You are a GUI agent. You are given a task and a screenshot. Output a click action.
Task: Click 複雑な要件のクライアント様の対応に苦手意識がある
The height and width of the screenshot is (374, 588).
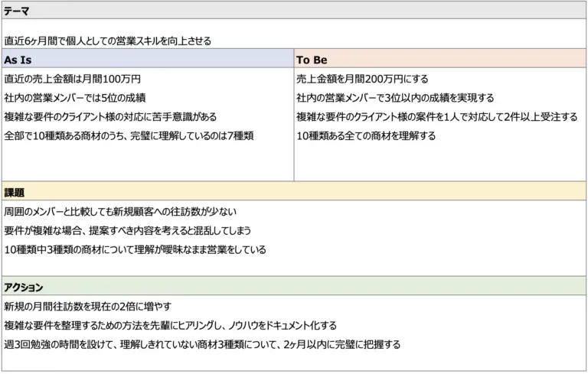[110, 117]
